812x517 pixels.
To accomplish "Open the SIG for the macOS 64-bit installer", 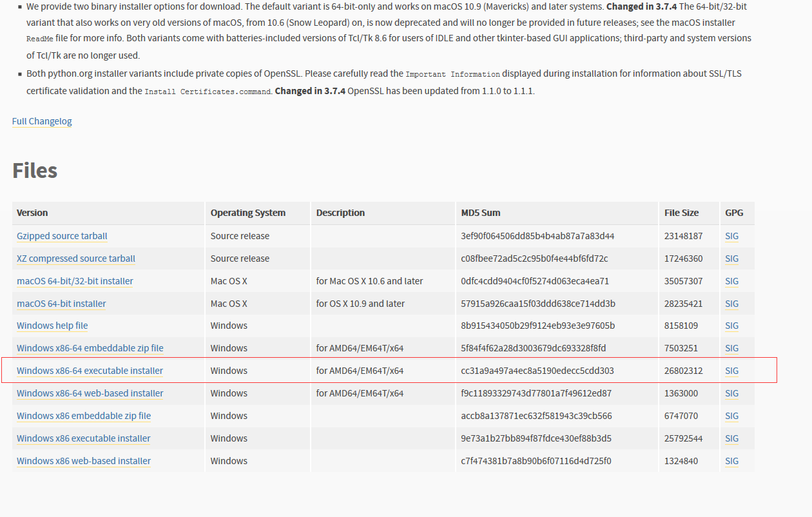I will point(731,304).
